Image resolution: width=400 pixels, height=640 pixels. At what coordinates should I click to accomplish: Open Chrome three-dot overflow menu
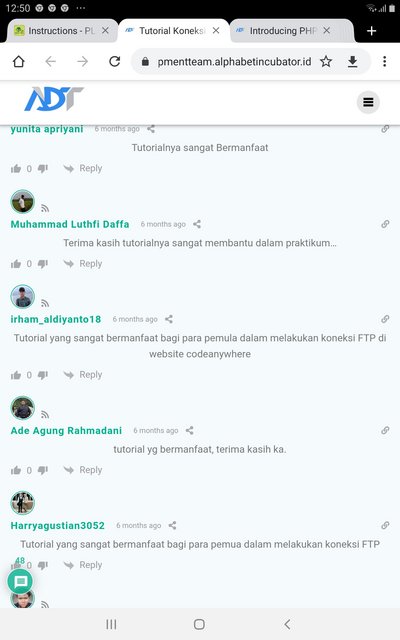(x=384, y=62)
